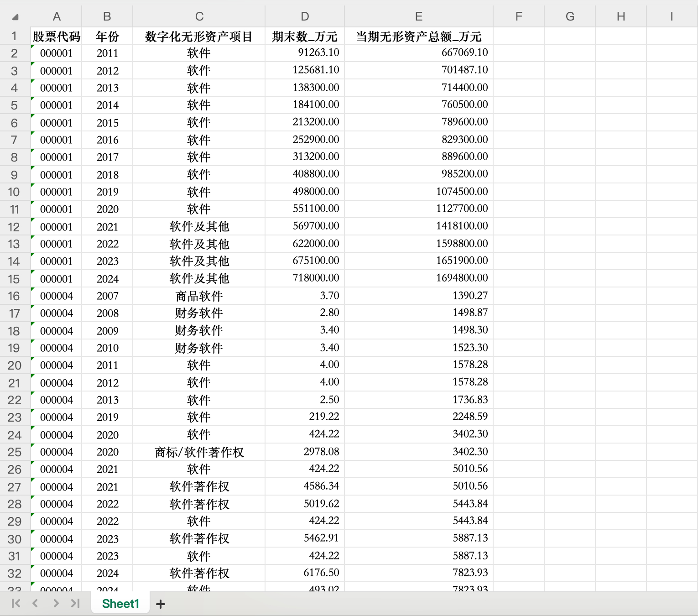698x616 pixels.
Task: Select cell with value 1127700.00
Action: click(419, 209)
